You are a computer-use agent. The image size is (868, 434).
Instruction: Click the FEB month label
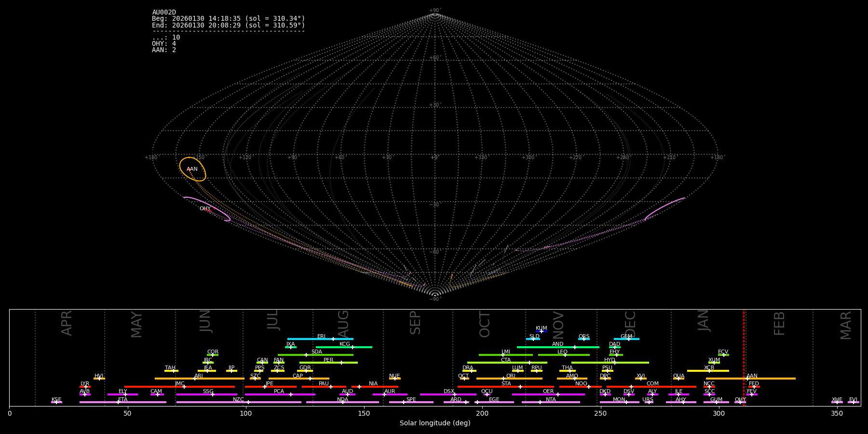[x=779, y=323]
